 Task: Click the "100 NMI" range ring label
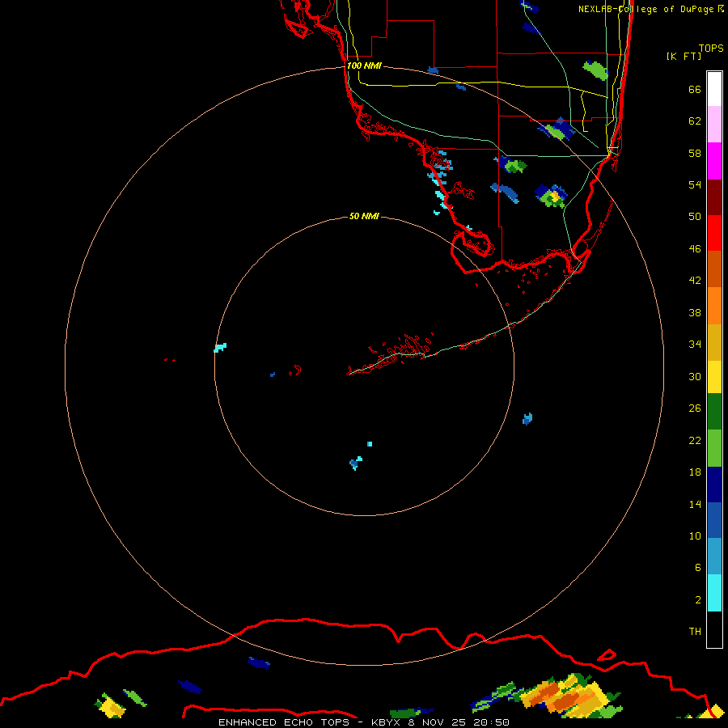(x=364, y=66)
